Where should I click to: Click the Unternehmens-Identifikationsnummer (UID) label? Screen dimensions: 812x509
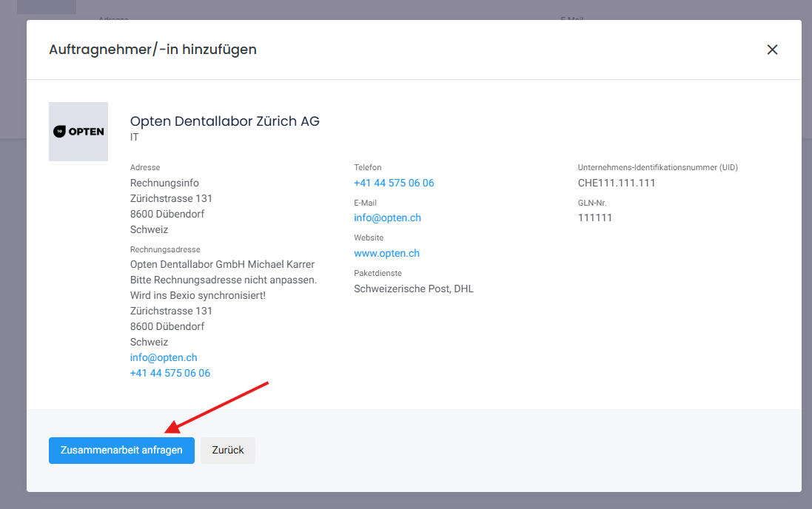click(658, 167)
